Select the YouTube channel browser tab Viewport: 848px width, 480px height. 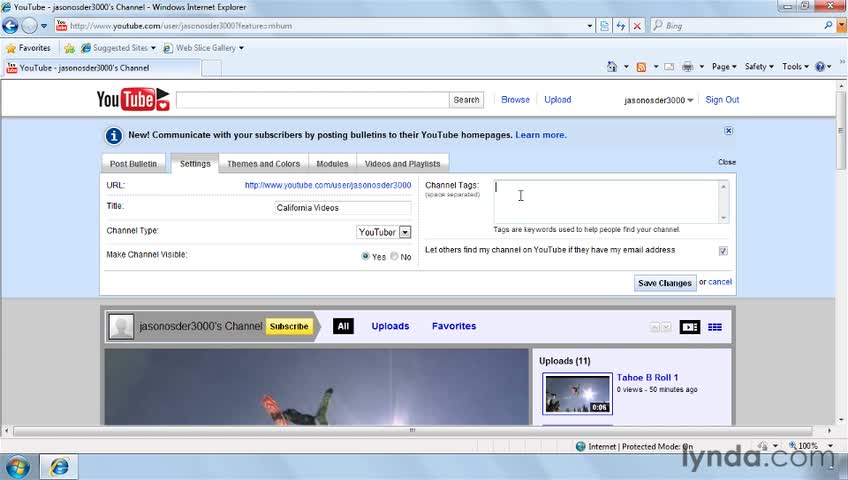[x=102, y=68]
